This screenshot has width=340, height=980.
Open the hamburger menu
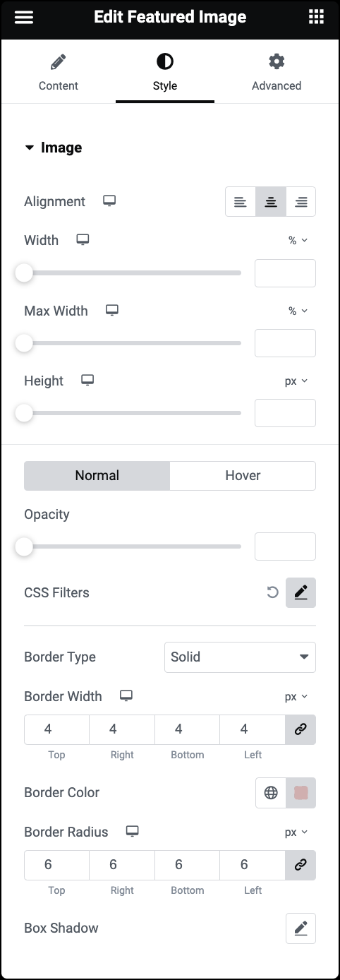point(24,18)
